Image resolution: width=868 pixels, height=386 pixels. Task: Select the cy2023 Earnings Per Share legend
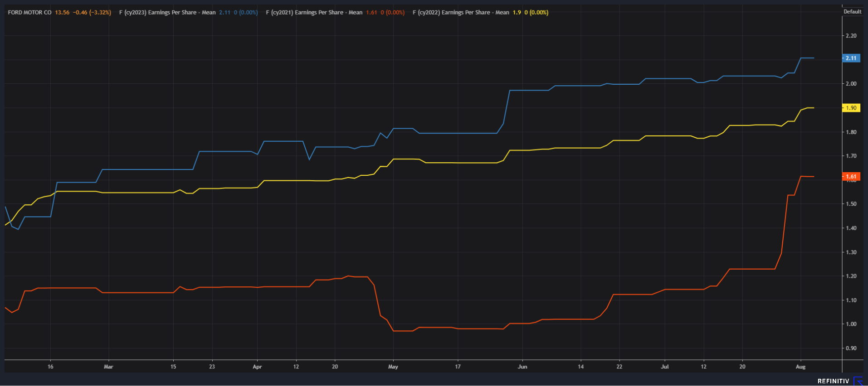[167, 12]
